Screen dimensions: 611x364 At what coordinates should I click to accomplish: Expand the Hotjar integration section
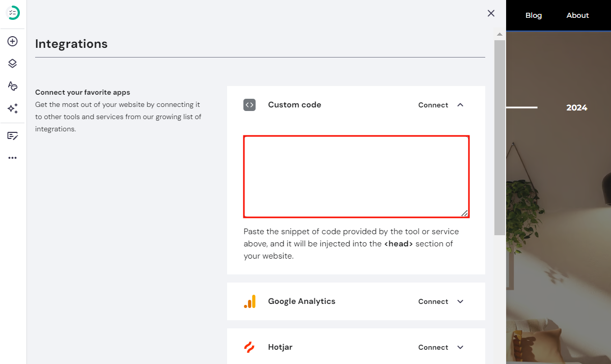(460, 347)
